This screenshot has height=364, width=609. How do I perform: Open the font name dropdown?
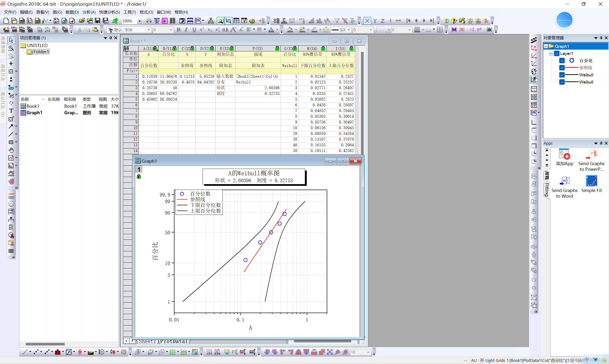click(149, 30)
